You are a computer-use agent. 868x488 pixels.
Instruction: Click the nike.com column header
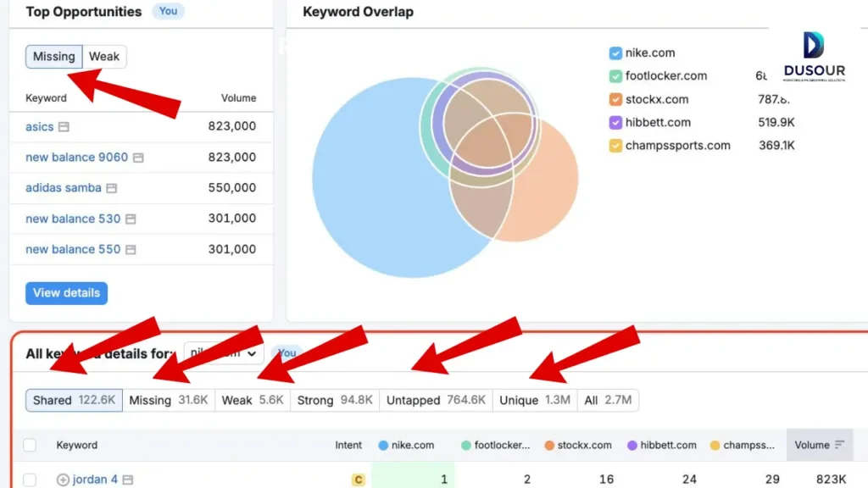coord(406,445)
